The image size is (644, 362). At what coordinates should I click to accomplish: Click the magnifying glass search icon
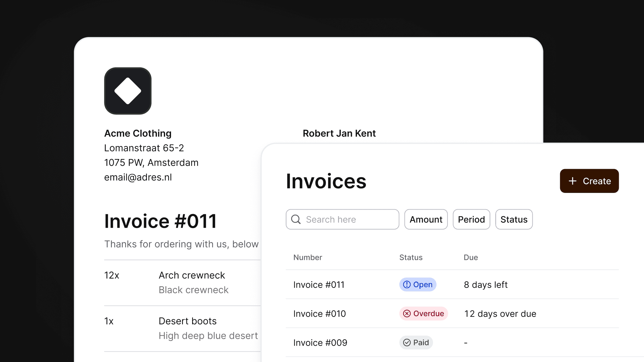296,219
